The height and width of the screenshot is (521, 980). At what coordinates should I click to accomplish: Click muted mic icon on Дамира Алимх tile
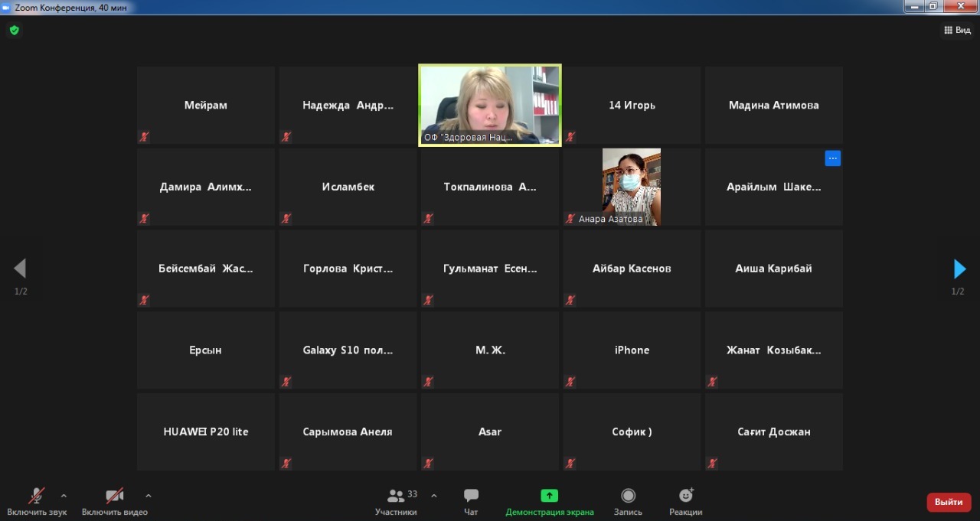coord(144,218)
